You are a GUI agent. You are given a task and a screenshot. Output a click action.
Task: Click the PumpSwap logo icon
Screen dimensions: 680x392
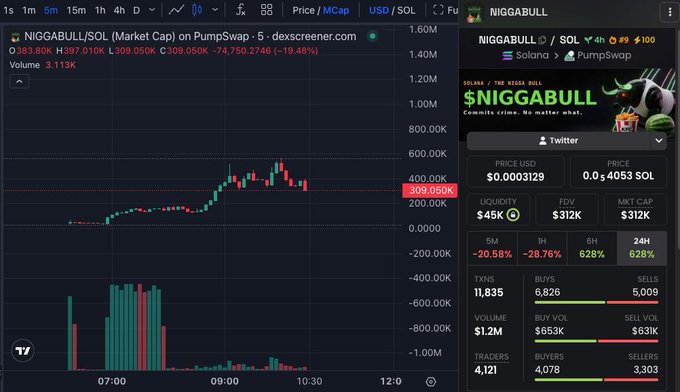569,56
